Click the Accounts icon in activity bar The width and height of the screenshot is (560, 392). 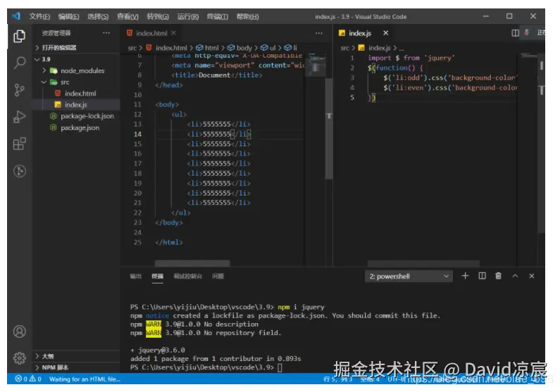pyautogui.click(x=20, y=331)
